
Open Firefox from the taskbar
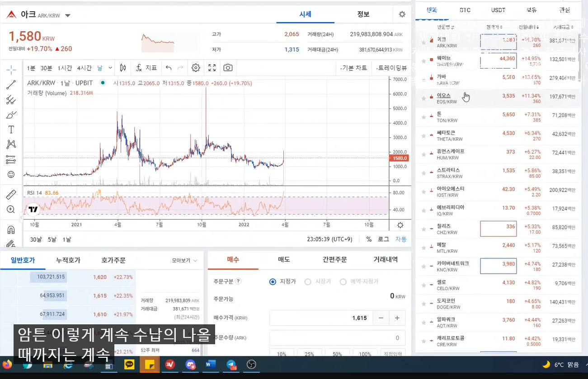pos(7,365)
